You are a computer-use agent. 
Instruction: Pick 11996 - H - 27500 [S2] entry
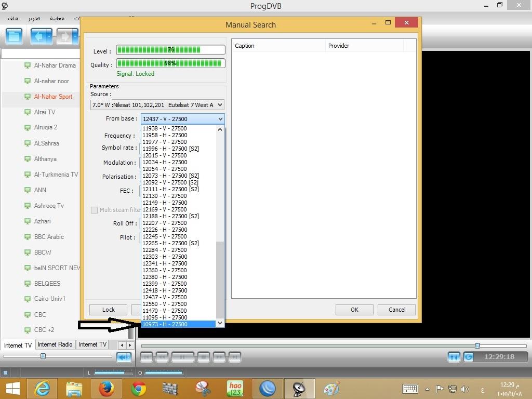(x=179, y=149)
